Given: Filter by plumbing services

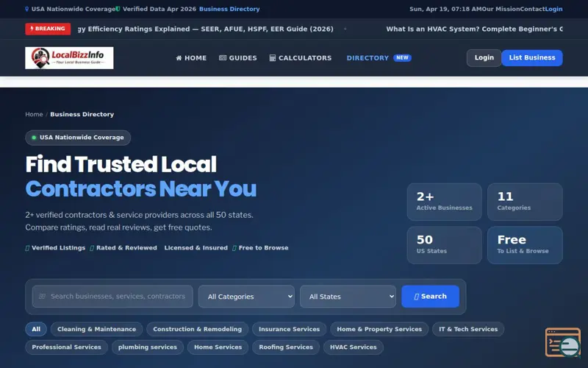Looking at the screenshot, I should (148, 347).
